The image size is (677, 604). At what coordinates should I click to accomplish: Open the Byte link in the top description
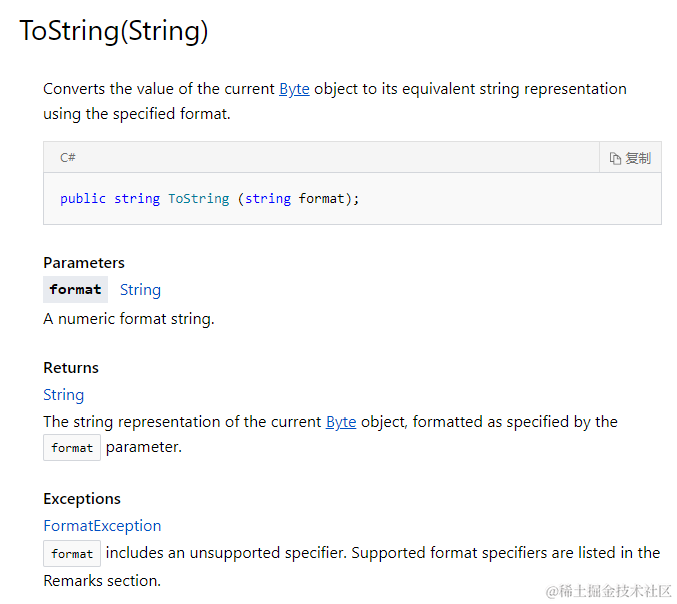(294, 89)
